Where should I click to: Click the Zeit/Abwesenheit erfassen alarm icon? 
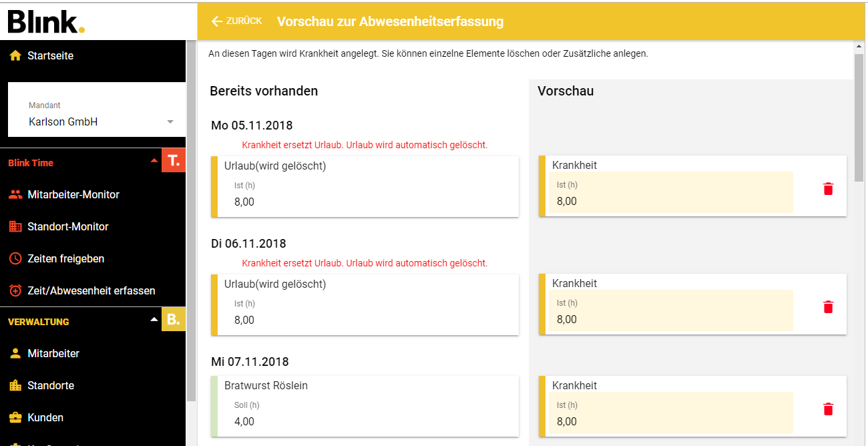click(15, 290)
